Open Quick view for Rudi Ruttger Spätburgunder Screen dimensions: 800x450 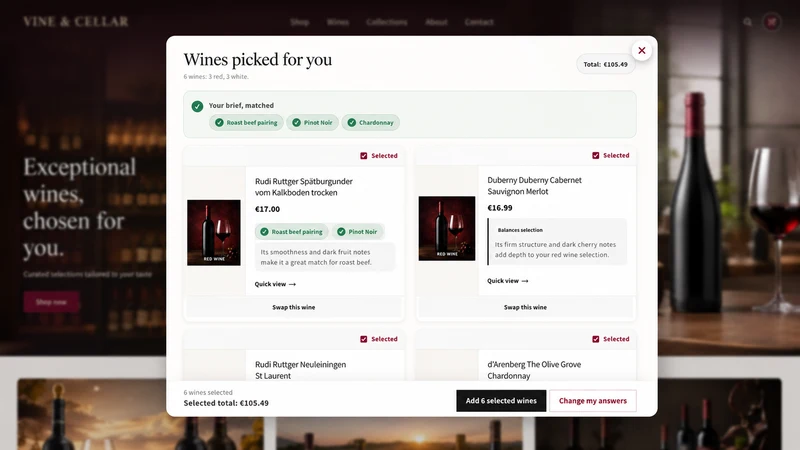coord(275,284)
